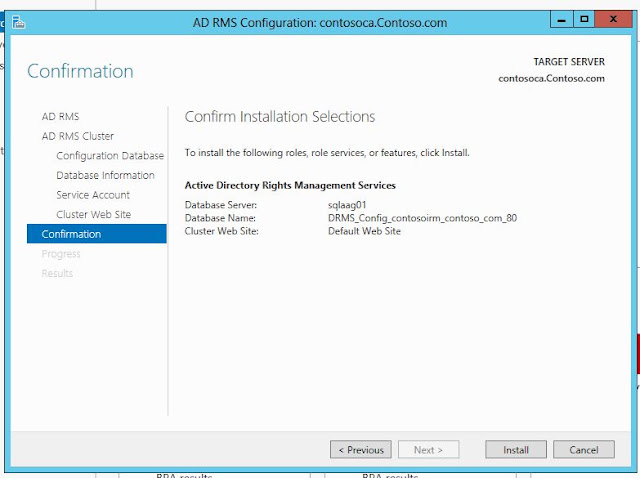
Task: Open the Database Information step
Action: point(105,175)
